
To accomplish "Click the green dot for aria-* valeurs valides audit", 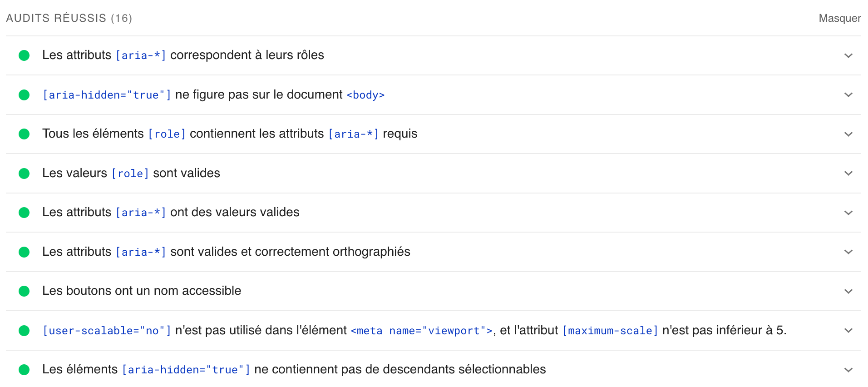I will (x=25, y=212).
